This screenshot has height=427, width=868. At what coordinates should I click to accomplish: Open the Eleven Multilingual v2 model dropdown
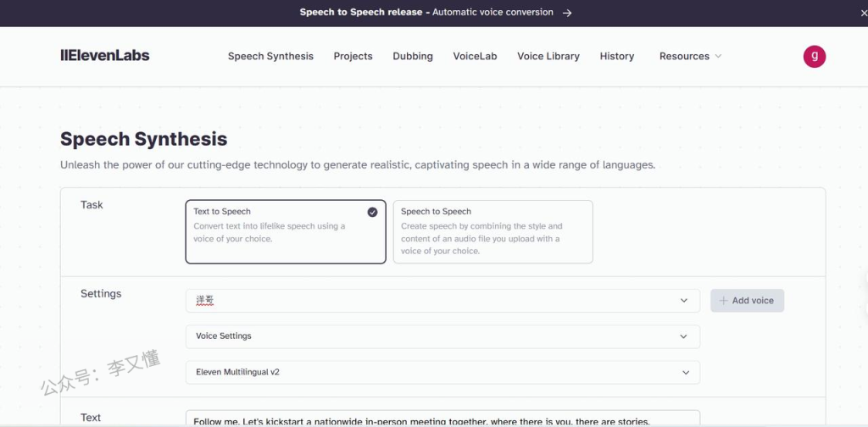coord(442,372)
